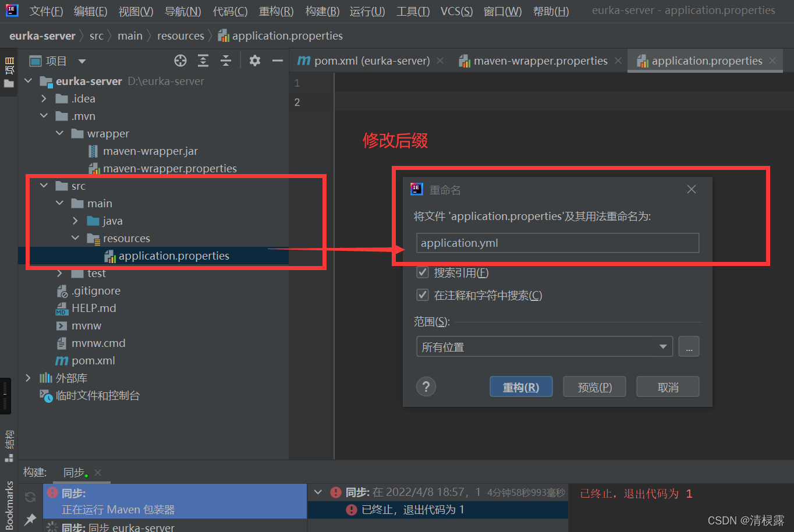
Task: Open the scope dropdown list
Action: [x=545, y=347]
